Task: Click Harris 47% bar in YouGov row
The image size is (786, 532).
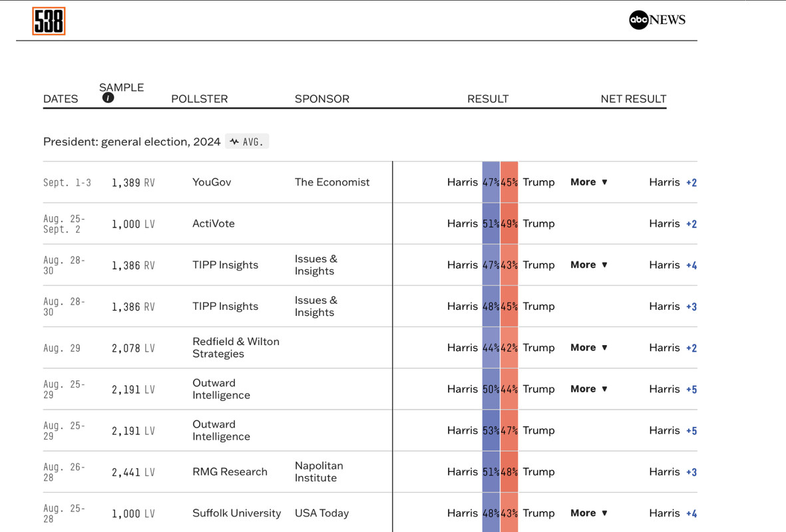Action: coord(491,182)
